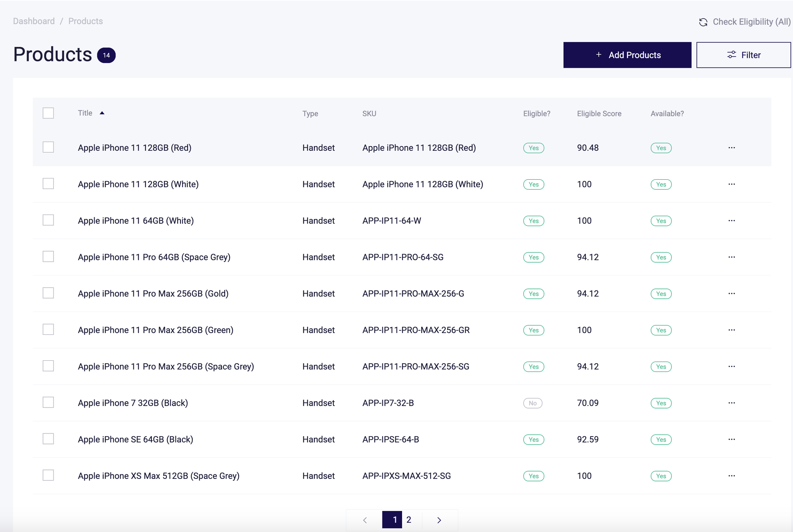Click the 90.48 eligible score
Screen dimensions: 793x532
point(588,148)
